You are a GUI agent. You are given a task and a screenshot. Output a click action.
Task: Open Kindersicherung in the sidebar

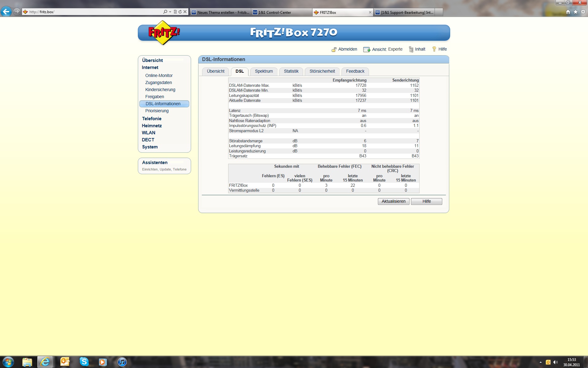[x=160, y=90]
